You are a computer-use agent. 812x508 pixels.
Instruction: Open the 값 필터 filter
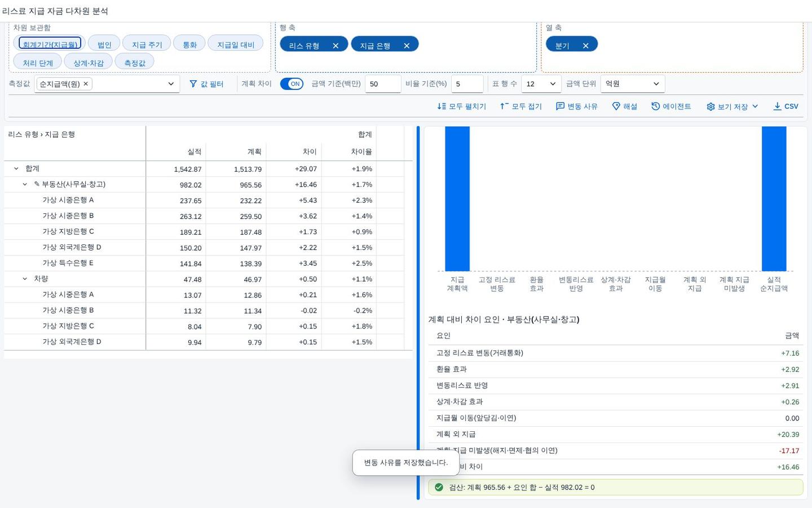(206, 84)
